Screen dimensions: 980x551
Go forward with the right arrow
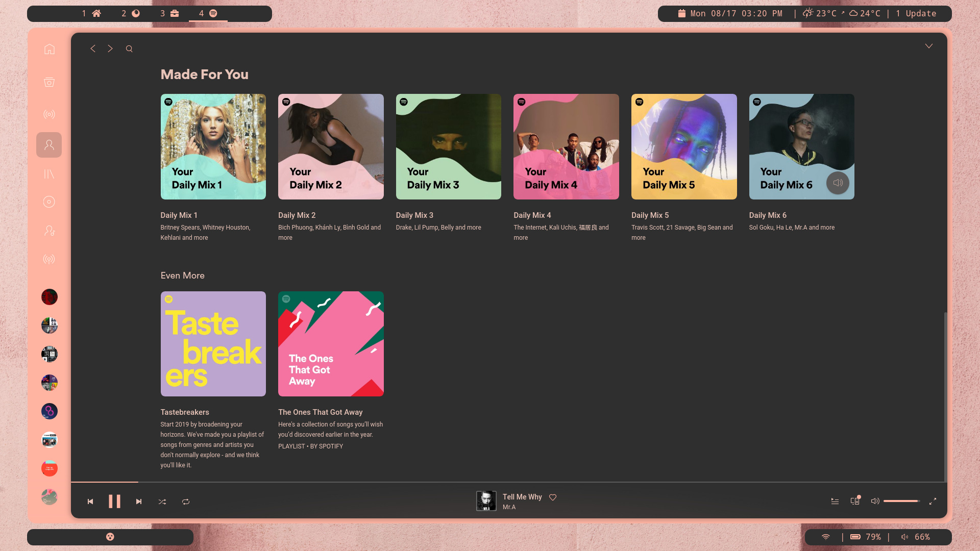point(110,48)
